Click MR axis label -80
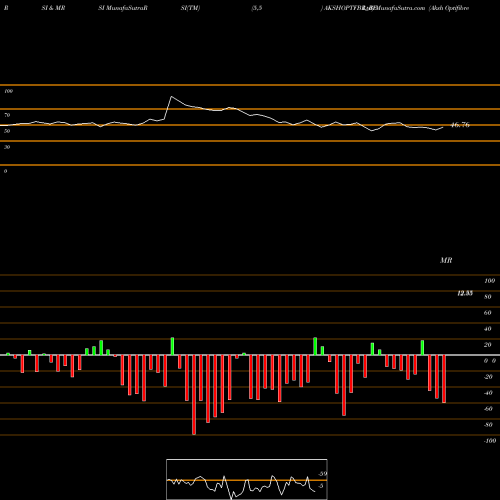This screenshot has height=500, width=500. click(x=488, y=425)
